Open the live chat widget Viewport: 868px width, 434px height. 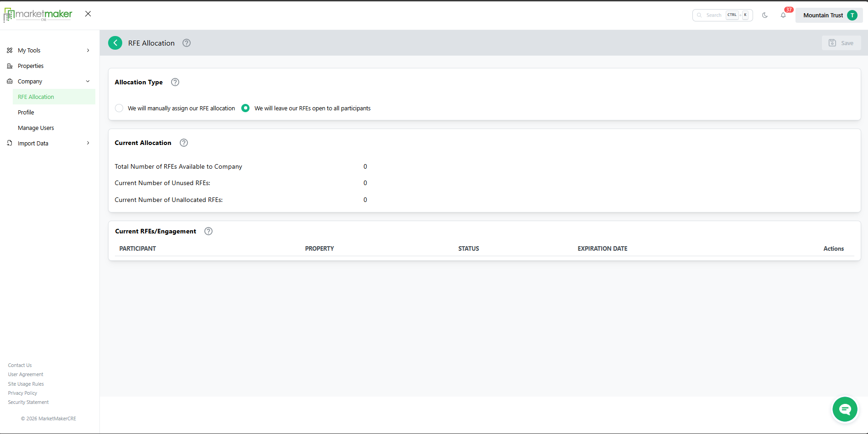(845, 409)
